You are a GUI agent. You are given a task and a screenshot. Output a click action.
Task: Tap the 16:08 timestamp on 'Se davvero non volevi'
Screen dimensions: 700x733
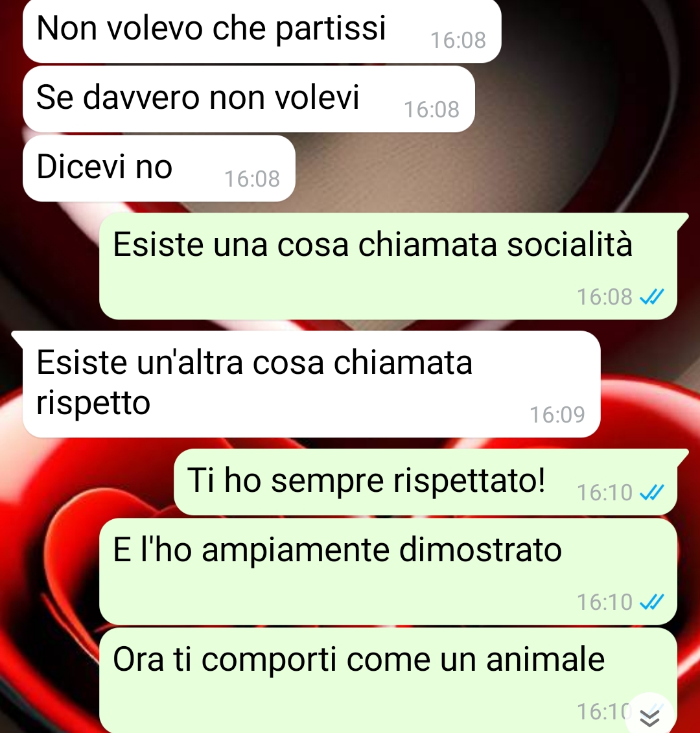point(432,110)
